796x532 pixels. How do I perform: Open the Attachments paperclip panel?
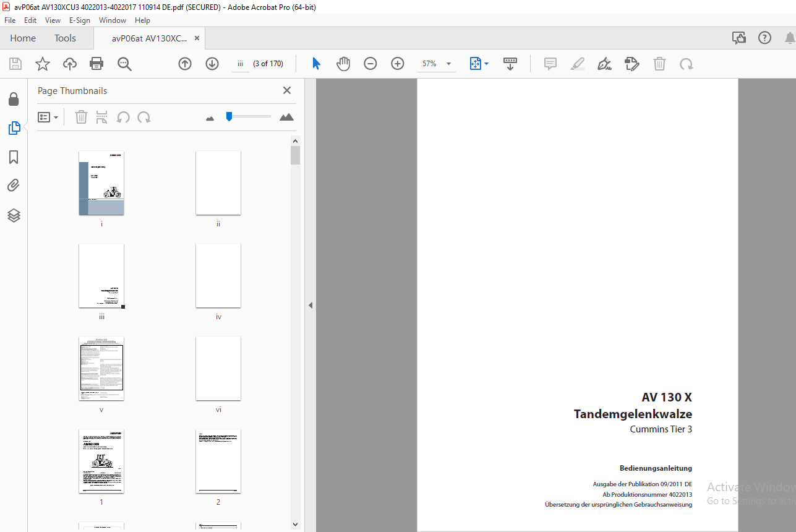pos(14,186)
